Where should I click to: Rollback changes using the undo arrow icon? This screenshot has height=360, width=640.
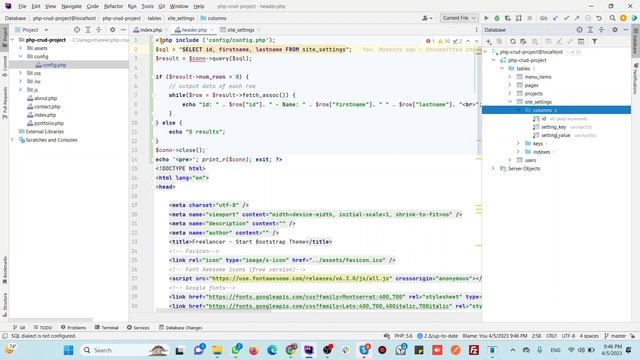point(599,18)
